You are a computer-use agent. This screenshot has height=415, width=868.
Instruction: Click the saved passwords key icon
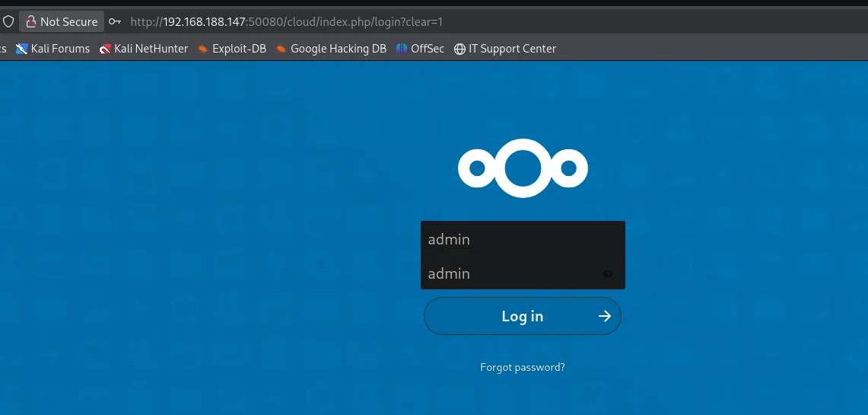(115, 21)
